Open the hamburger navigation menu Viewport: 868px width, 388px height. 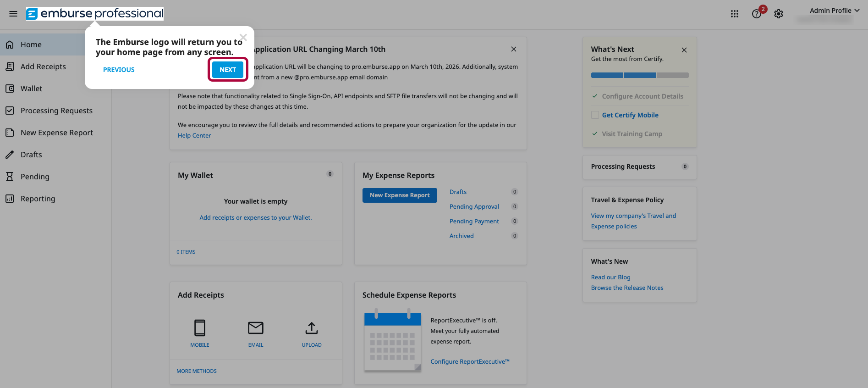tap(13, 14)
